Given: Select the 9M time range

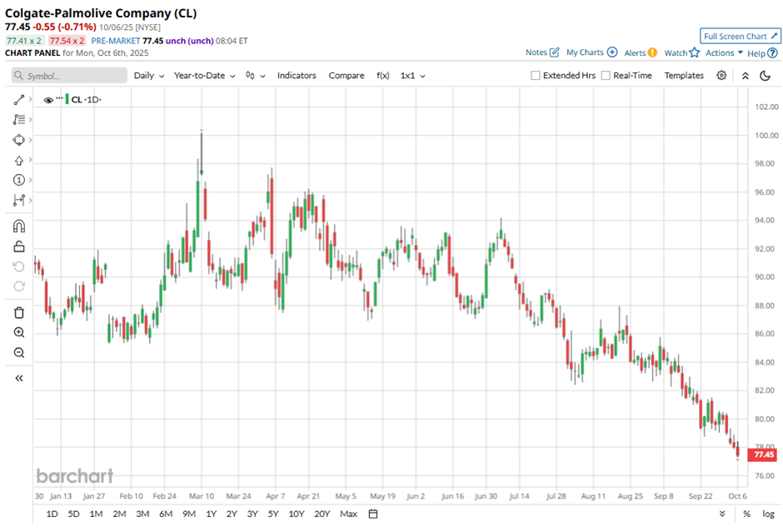Looking at the screenshot, I should tap(189, 514).
